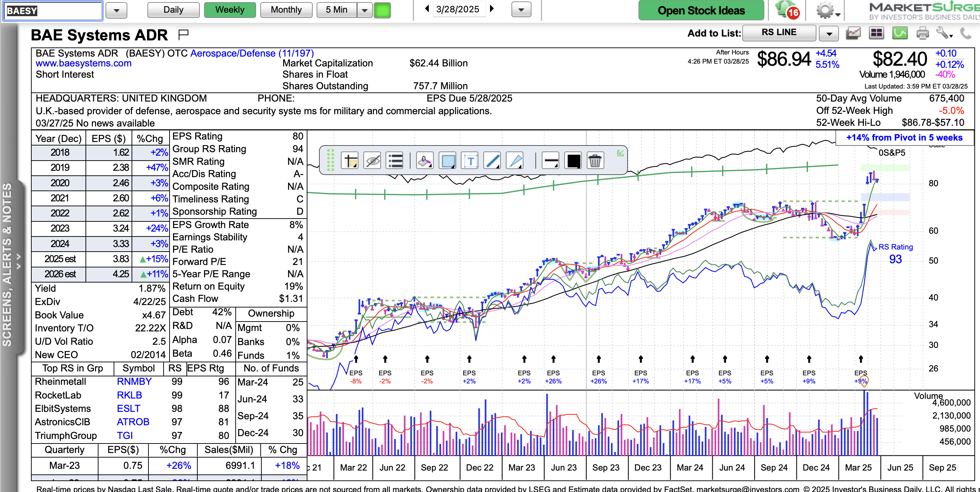Click the printer icon
The height and width of the screenshot is (492, 980).
[x=922, y=33]
